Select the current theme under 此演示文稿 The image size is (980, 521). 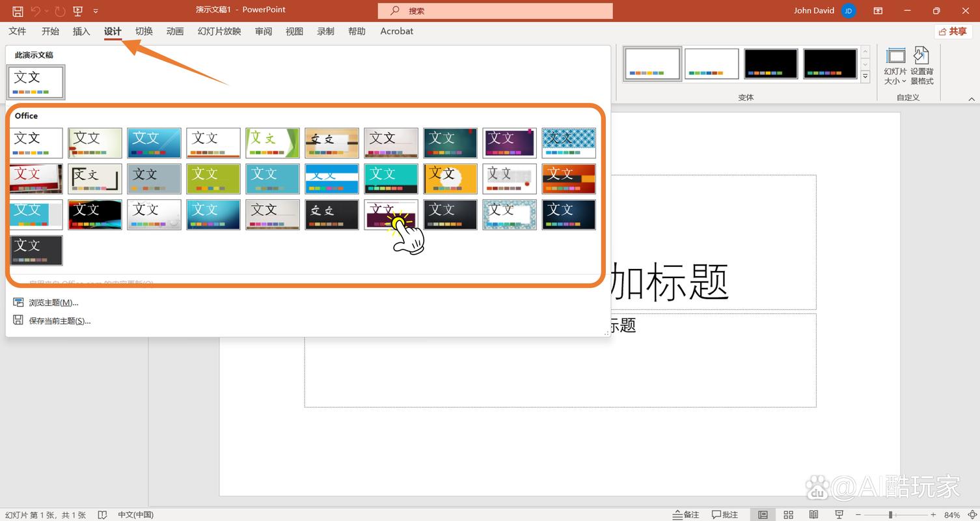pyautogui.click(x=36, y=83)
